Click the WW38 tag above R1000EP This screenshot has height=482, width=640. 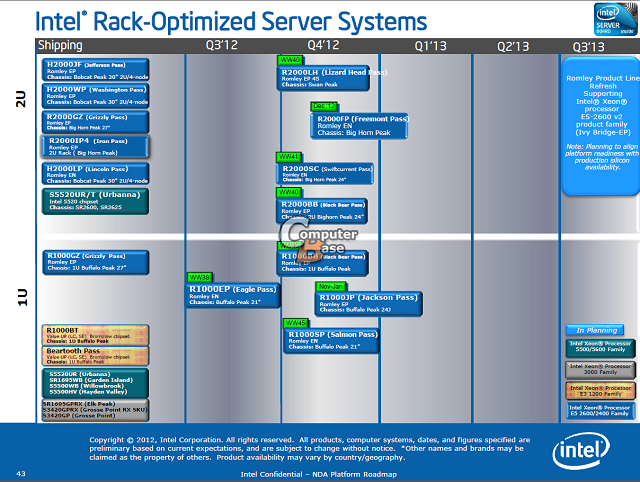[200, 278]
